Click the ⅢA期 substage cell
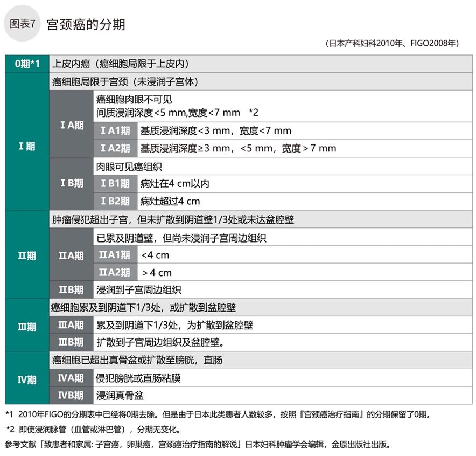Screen dimensions: 476x456 [71, 326]
